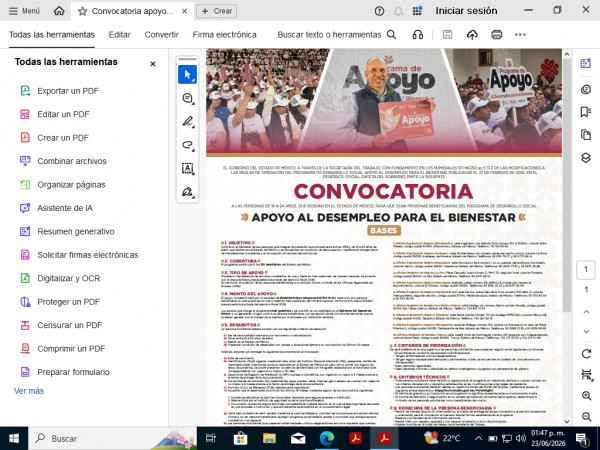Select the signature fountain pen tool
Image resolution: width=600 pixels, height=450 pixels.
(x=188, y=192)
